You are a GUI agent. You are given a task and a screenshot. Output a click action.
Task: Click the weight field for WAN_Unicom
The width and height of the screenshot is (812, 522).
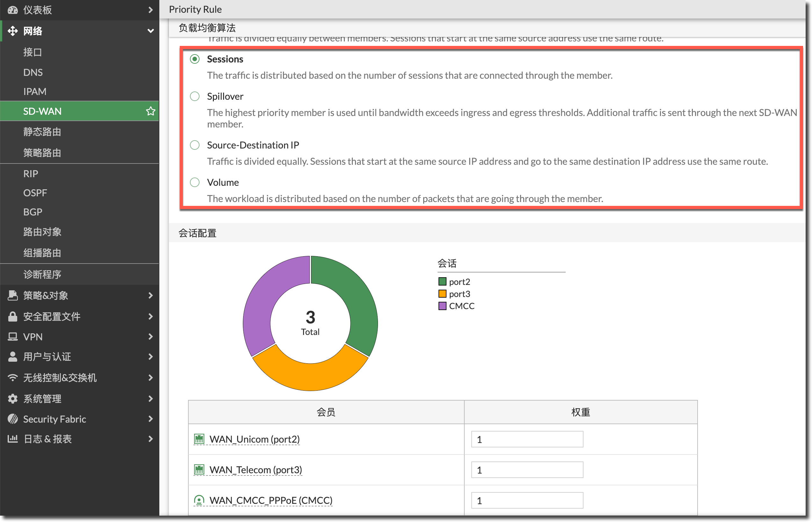click(x=527, y=439)
